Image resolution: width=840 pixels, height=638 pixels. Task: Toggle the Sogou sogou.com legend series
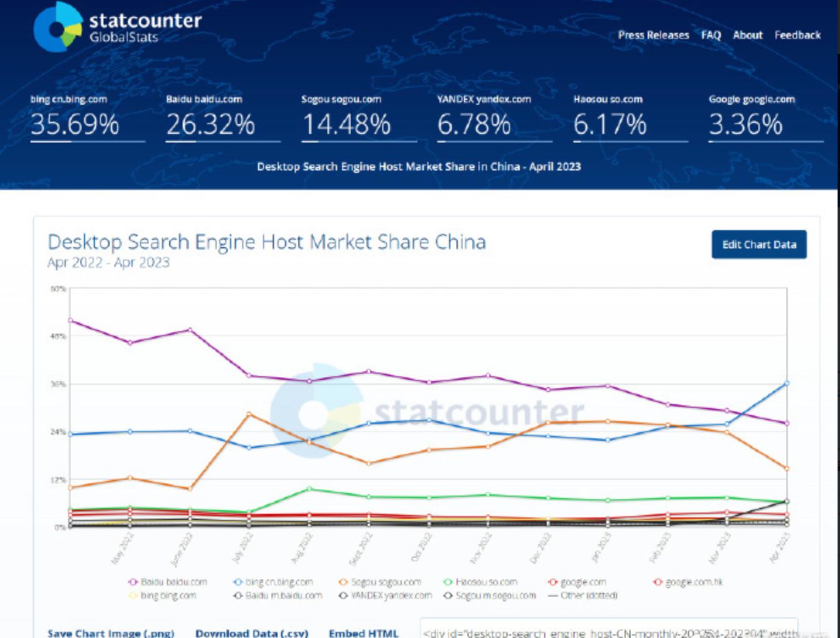click(x=380, y=582)
